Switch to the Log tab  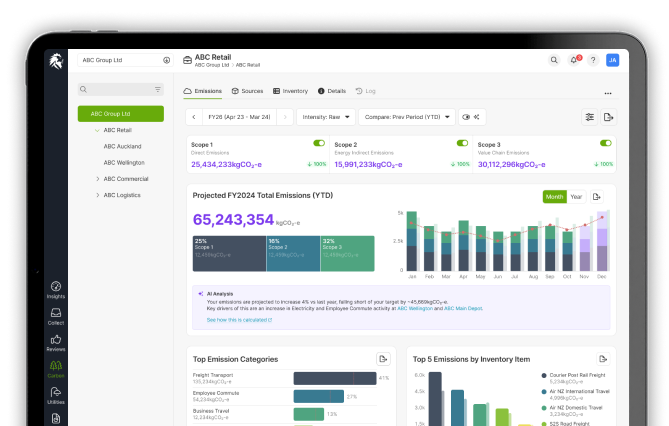(x=366, y=91)
